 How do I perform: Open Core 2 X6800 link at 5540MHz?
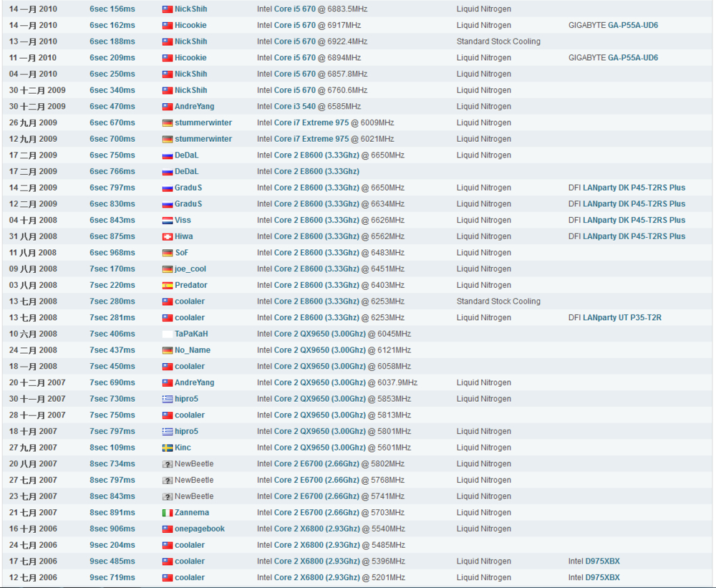(x=317, y=529)
